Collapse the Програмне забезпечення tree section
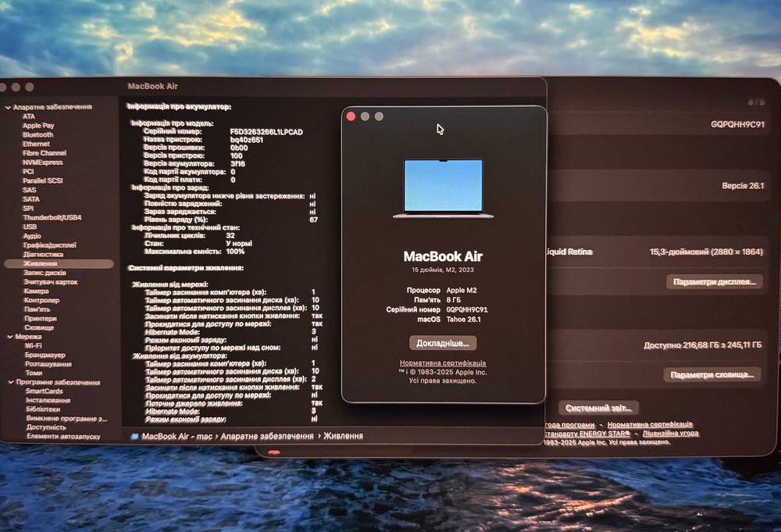 click(11, 382)
